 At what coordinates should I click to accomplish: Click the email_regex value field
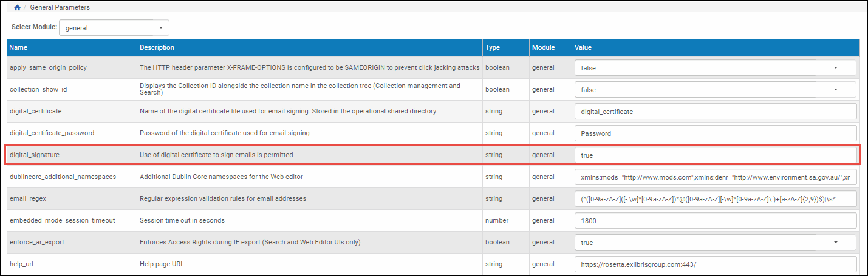coord(715,199)
